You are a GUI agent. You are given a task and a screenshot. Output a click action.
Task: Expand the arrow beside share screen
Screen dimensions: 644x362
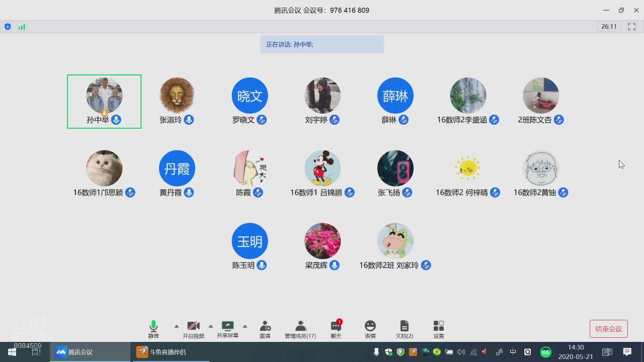click(x=245, y=326)
